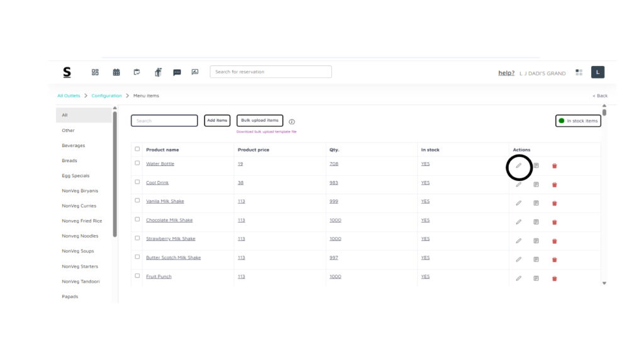Click the red trash icon for Fruit Punch
The image size is (644, 362).
pos(554,278)
